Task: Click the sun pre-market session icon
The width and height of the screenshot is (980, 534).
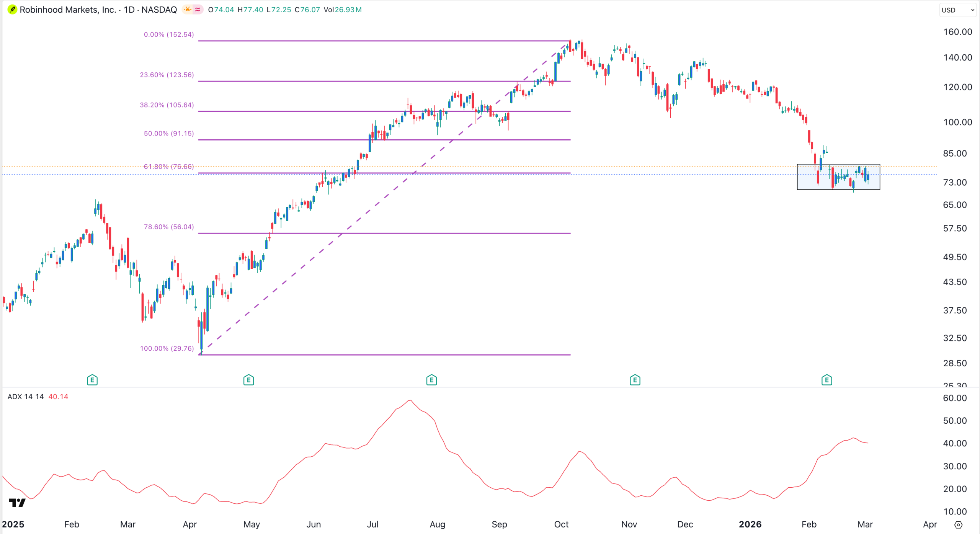Action: pos(188,10)
